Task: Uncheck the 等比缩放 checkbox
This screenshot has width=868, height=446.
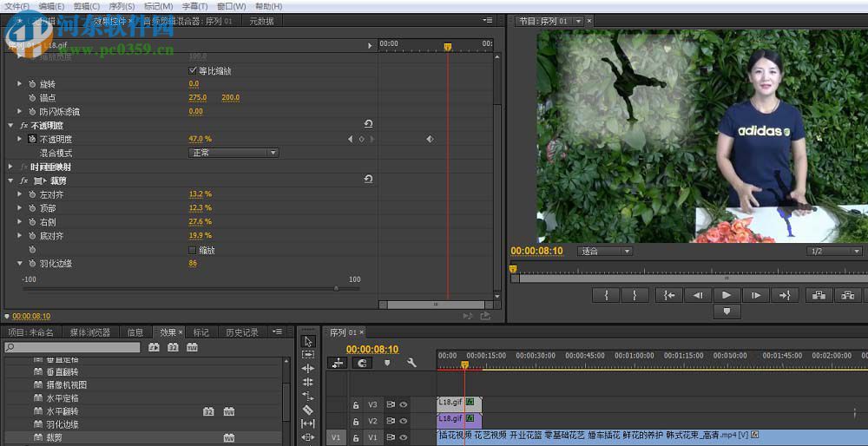Action: 193,70
